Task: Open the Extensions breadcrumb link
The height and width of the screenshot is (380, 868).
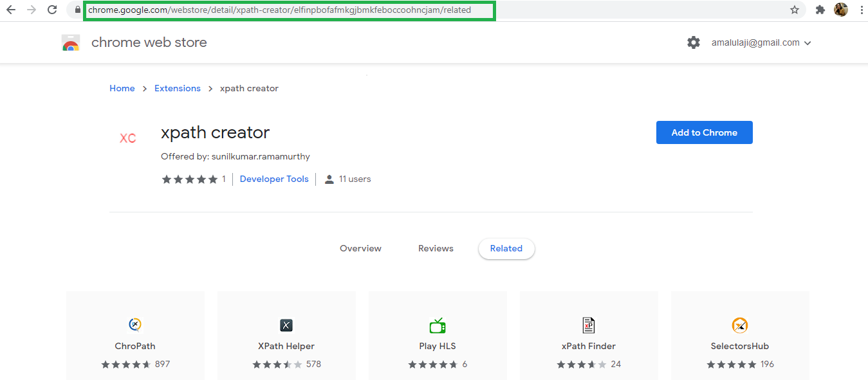Action: 178,89
